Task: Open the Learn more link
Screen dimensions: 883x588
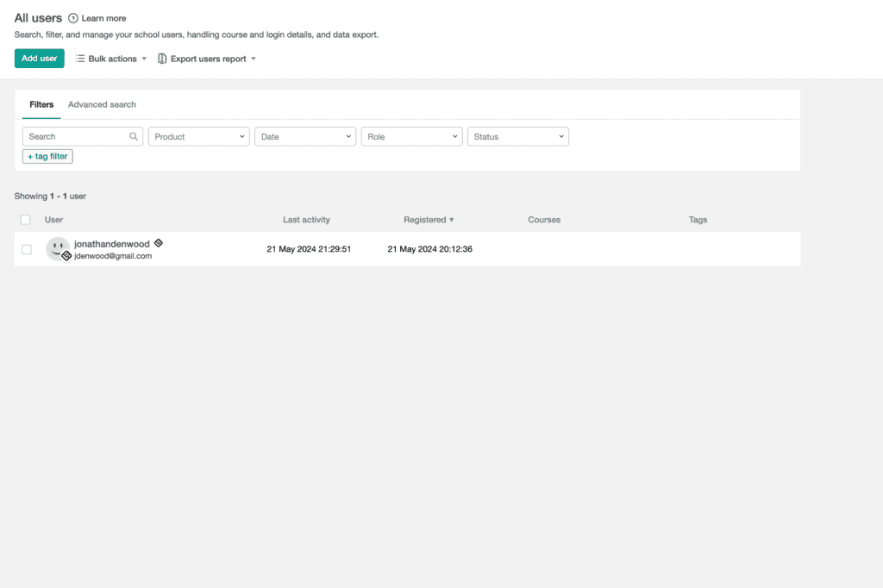Action: point(103,17)
